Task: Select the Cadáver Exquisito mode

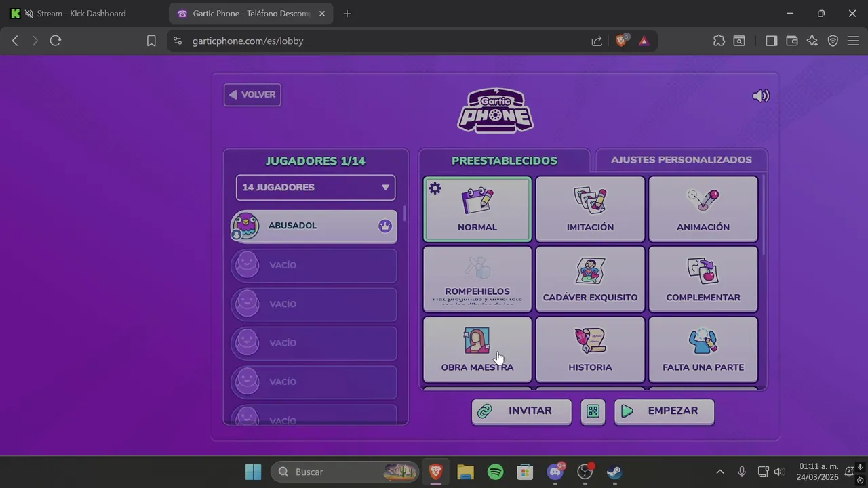Action: click(x=590, y=279)
